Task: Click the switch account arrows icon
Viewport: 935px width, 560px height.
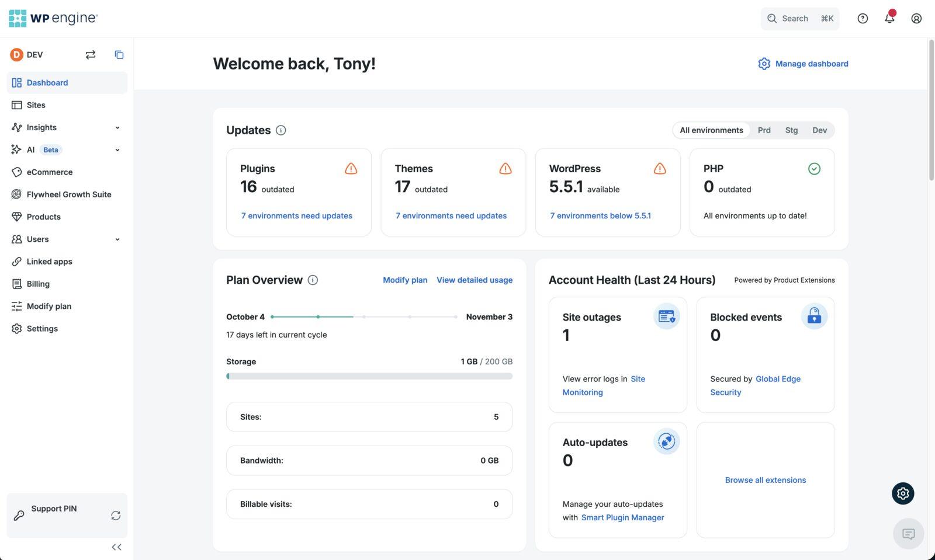Action: click(x=90, y=54)
